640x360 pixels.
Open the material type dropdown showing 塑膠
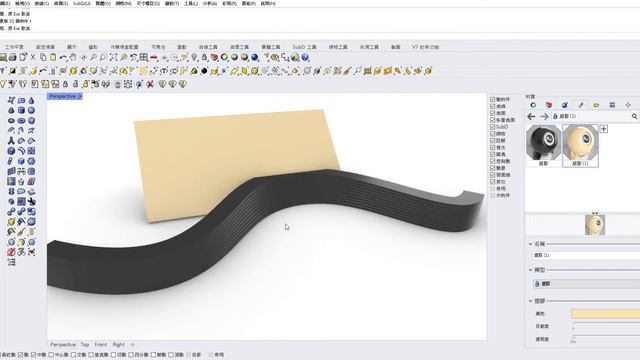coord(586,284)
